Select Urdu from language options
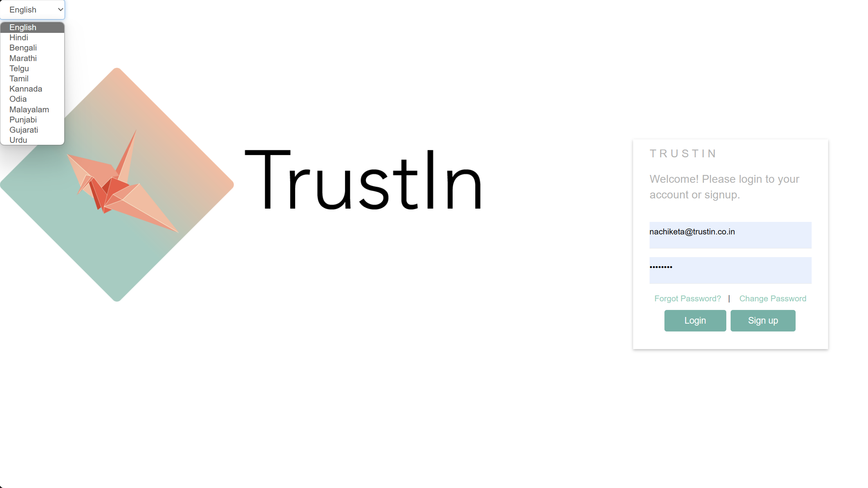The height and width of the screenshot is (488, 868). 18,140
